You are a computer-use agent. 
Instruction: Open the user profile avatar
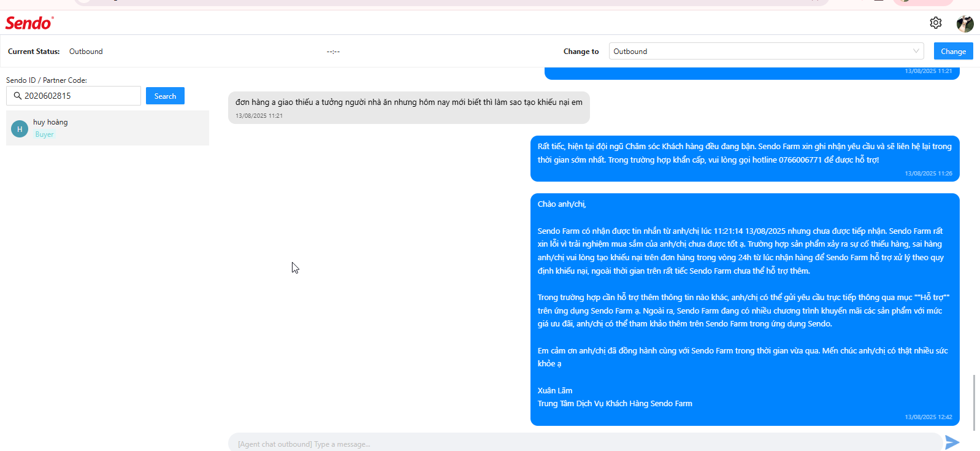(x=965, y=23)
